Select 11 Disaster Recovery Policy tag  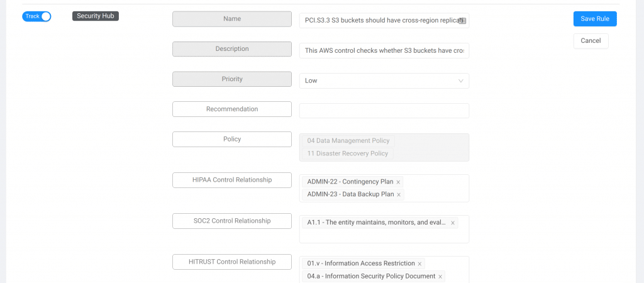(347, 153)
